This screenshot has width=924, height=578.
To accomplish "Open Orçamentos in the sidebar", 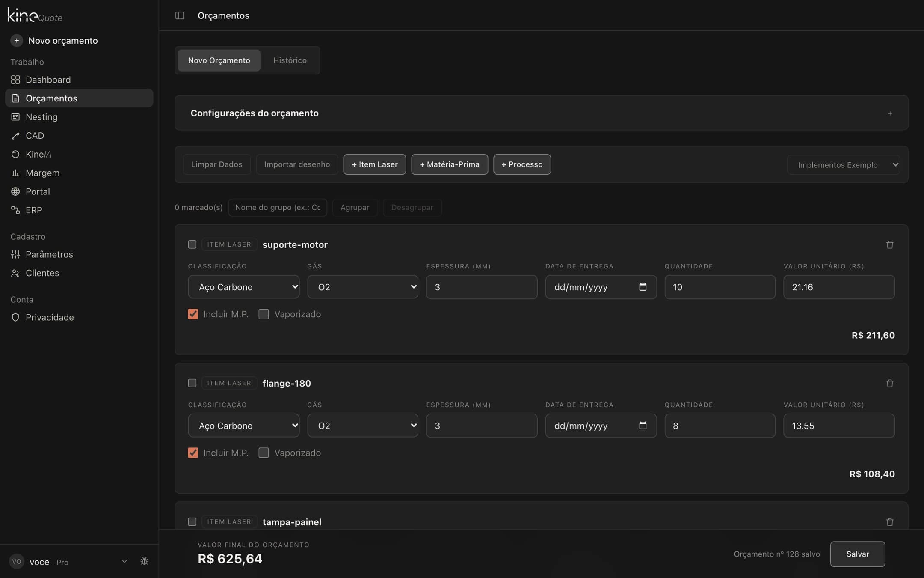I will click(79, 98).
